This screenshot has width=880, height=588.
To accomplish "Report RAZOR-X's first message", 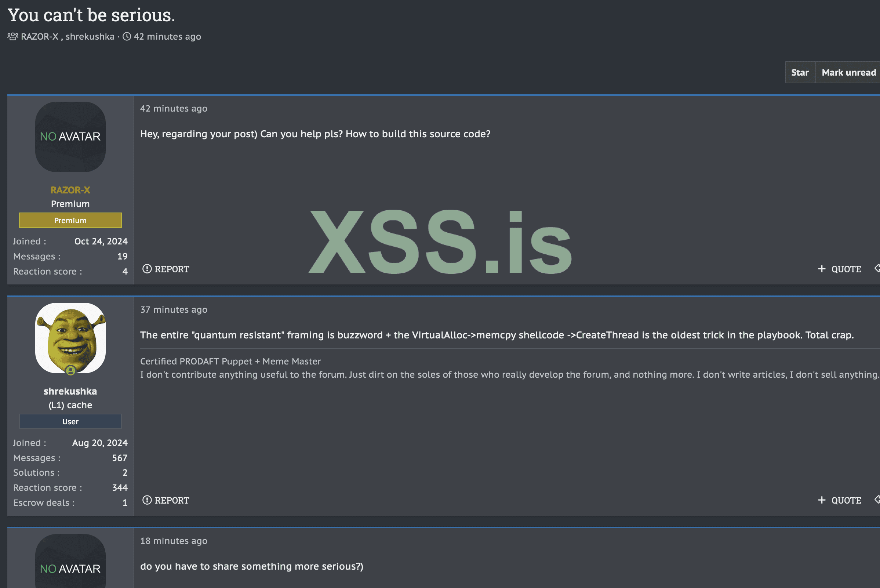I will tap(166, 269).
